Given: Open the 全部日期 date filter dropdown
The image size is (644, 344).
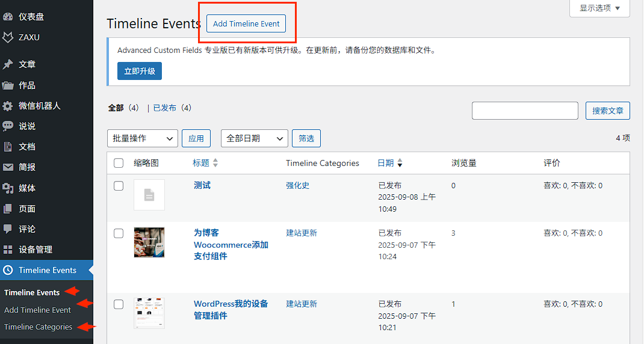Looking at the screenshot, I should pos(254,138).
